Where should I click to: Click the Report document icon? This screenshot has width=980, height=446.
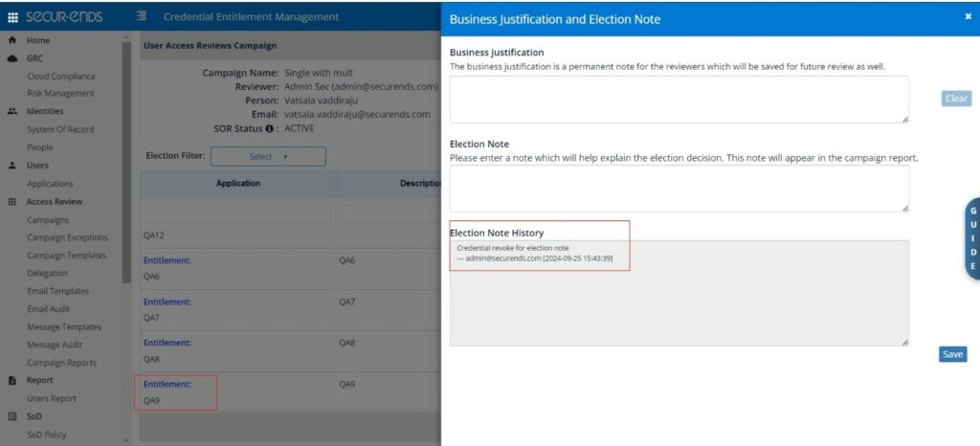click(x=11, y=381)
